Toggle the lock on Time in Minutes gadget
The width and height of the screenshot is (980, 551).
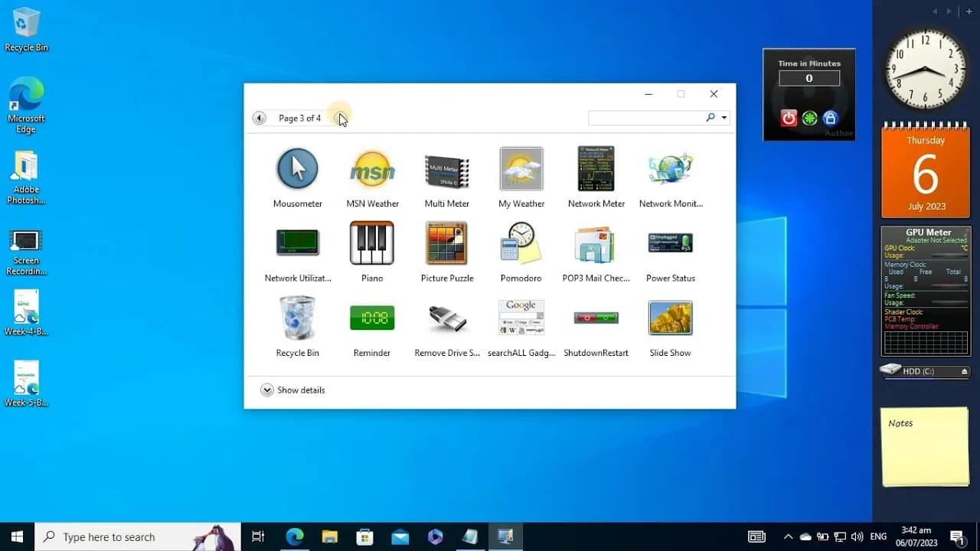(x=829, y=118)
